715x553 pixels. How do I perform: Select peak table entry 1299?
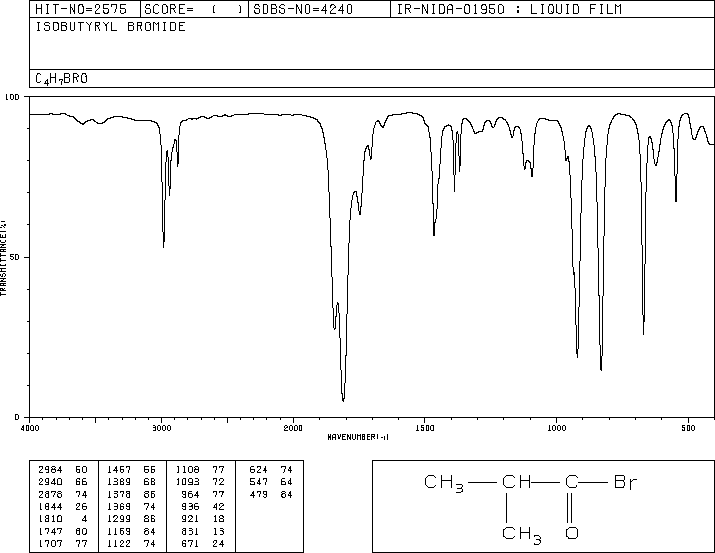pyautogui.click(x=119, y=519)
